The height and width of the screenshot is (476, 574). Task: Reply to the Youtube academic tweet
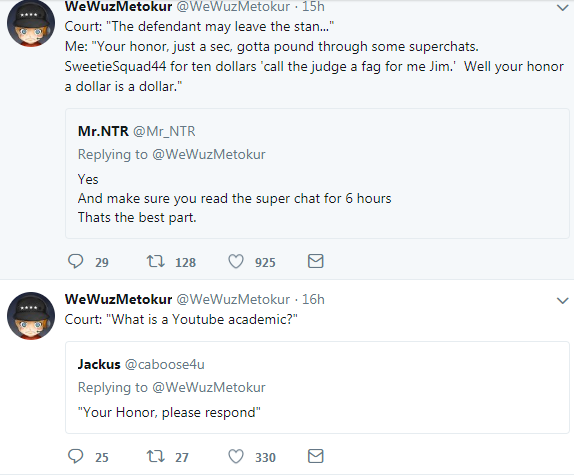pos(76,456)
